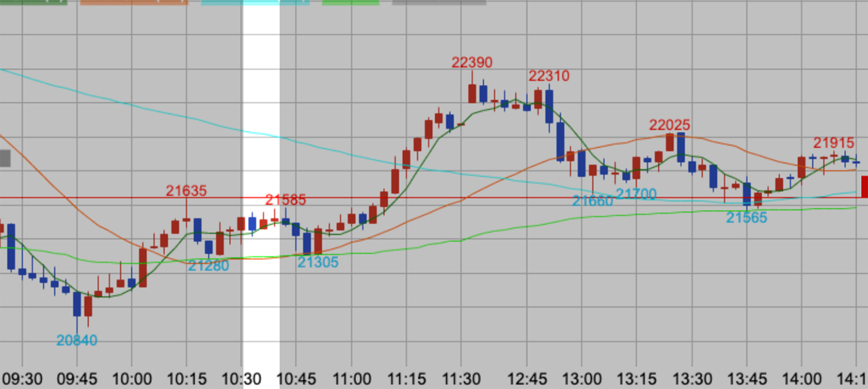The height and width of the screenshot is (389, 868).
Task: Click the 21565 low price label
Action: (746, 218)
